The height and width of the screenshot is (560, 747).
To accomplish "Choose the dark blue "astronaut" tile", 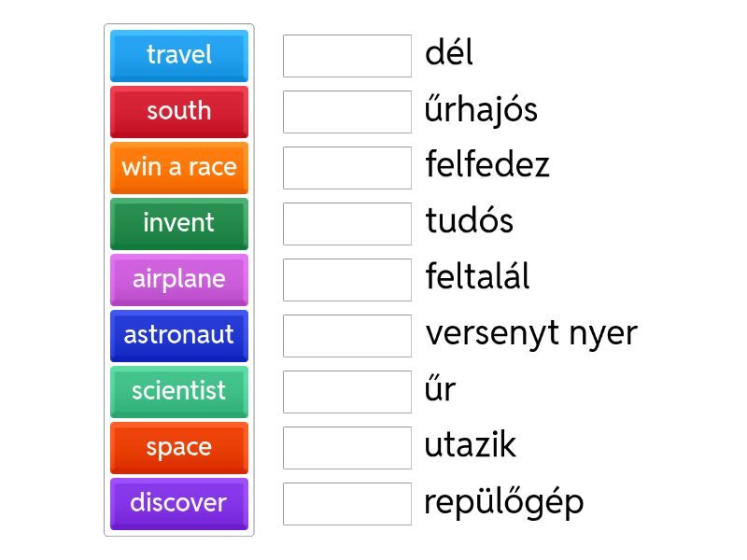I will (178, 335).
